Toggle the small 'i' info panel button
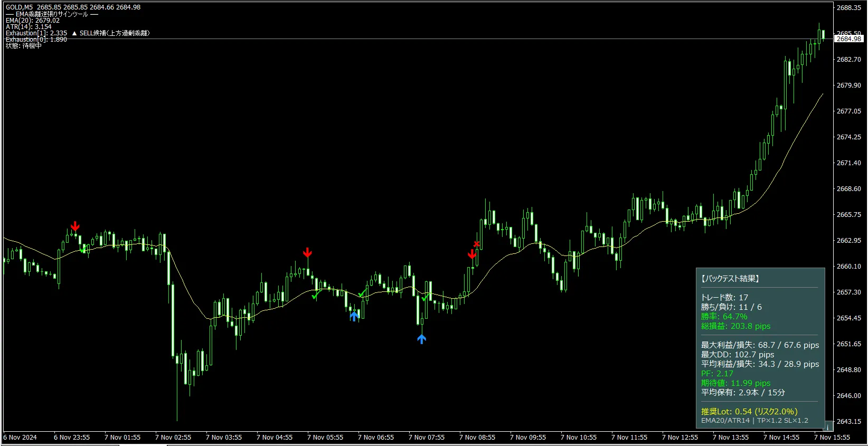868x446 pixels. pos(828,426)
